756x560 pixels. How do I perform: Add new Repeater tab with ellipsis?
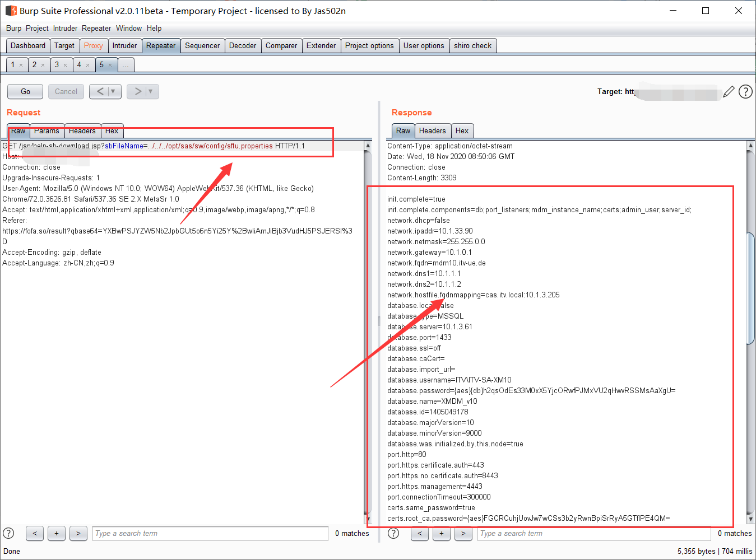[x=126, y=66]
